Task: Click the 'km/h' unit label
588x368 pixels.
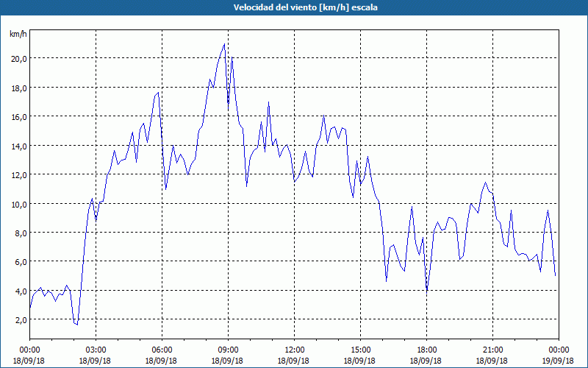Action: click(x=18, y=34)
